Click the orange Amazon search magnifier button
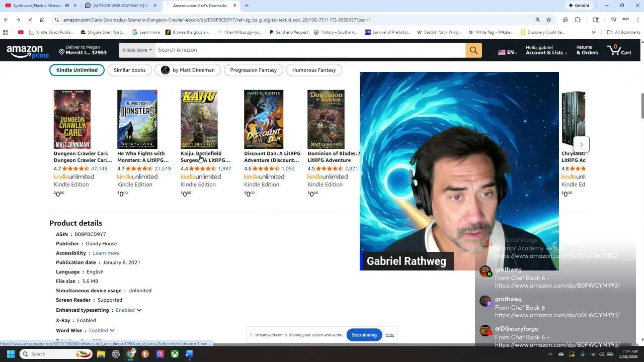 tap(473, 50)
